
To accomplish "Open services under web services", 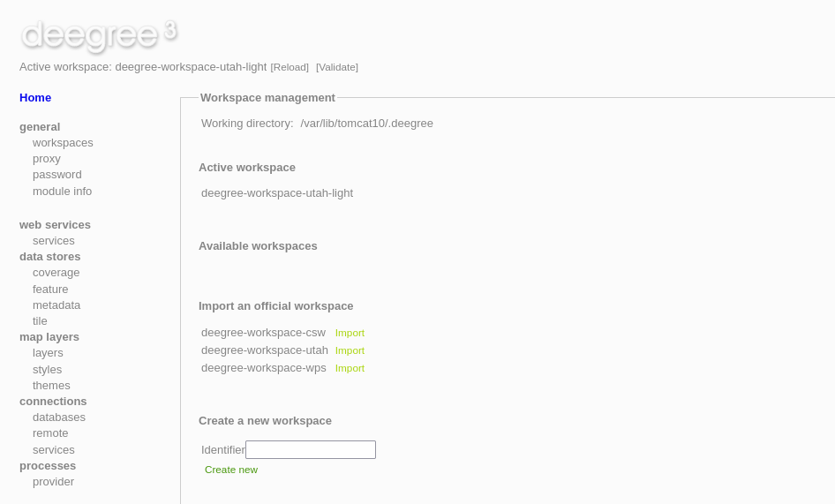I will tap(53, 241).
